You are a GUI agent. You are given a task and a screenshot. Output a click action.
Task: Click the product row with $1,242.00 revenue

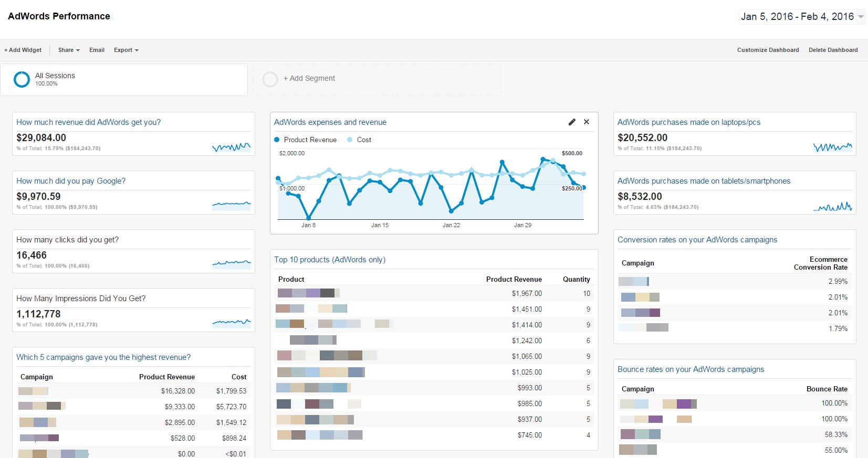tap(434, 340)
